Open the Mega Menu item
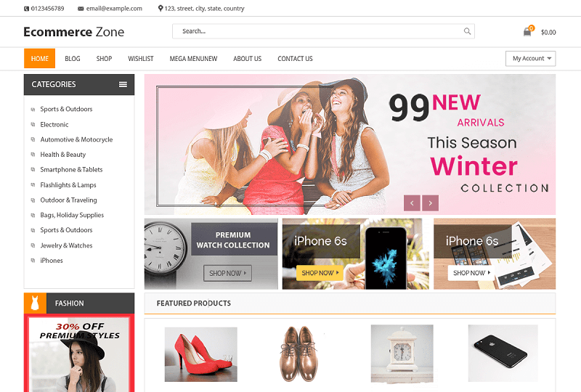Image resolution: width=581 pixels, height=392 pixels. coord(193,59)
